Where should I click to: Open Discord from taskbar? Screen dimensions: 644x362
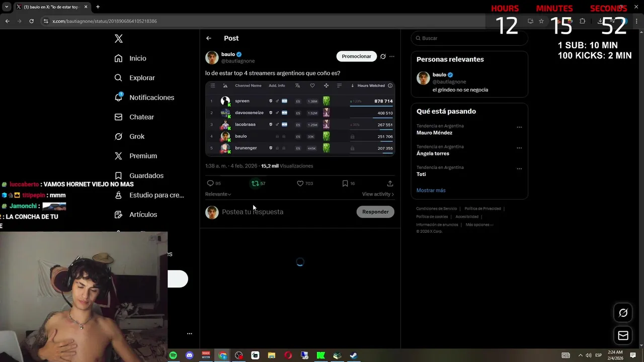click(x=190, y=355)
